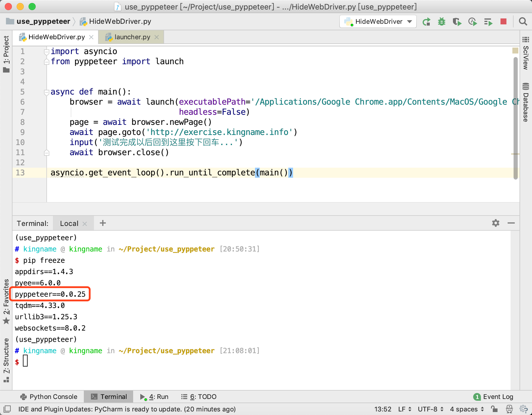Viewport: 532px width, 415px height.
Task: Open the Project tool window
Action: click(x=6, y=54)
